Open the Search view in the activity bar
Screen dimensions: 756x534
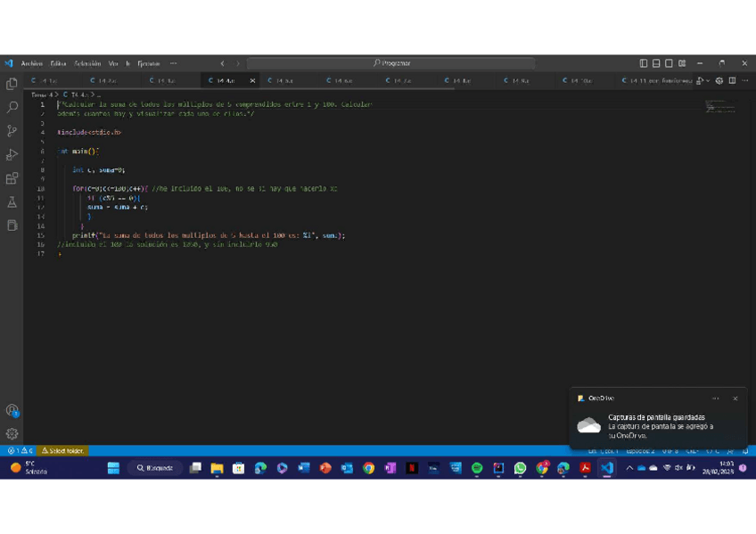12,107
